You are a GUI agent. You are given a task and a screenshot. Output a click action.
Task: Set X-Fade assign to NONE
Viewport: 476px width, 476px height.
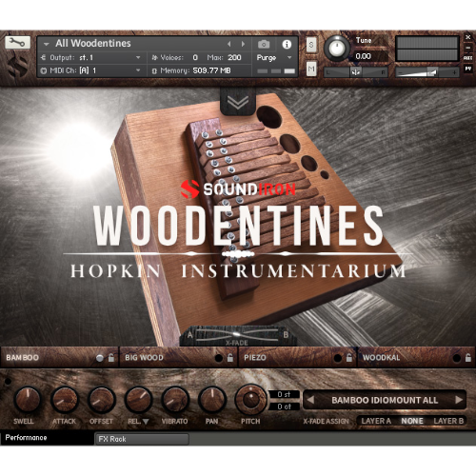412,421
